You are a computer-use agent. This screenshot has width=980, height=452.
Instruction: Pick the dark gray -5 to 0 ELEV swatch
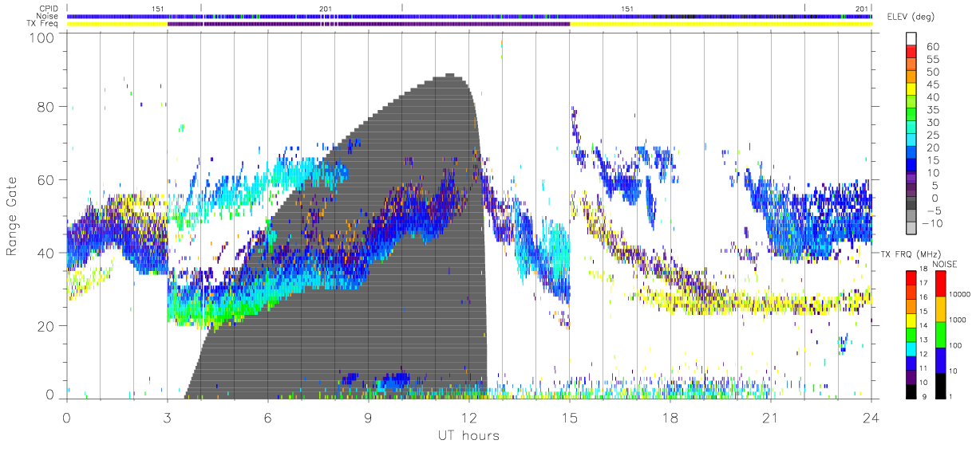(911, 205)
